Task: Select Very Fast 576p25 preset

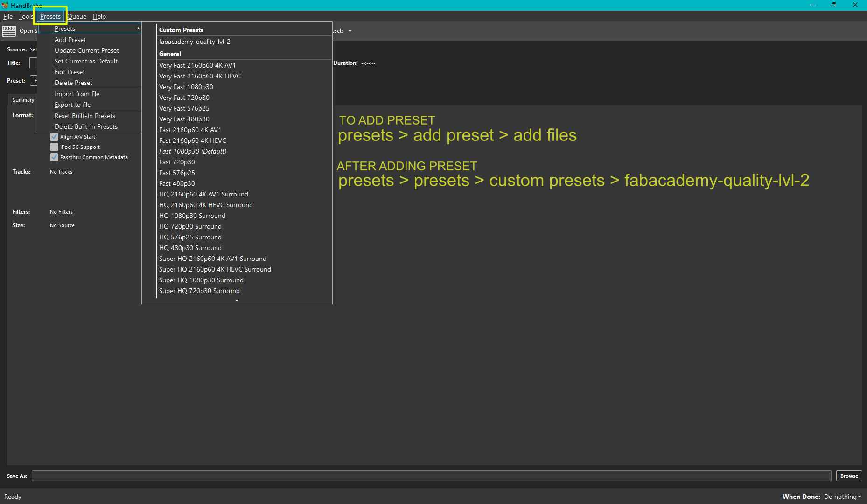Action: tap(244, 108)
